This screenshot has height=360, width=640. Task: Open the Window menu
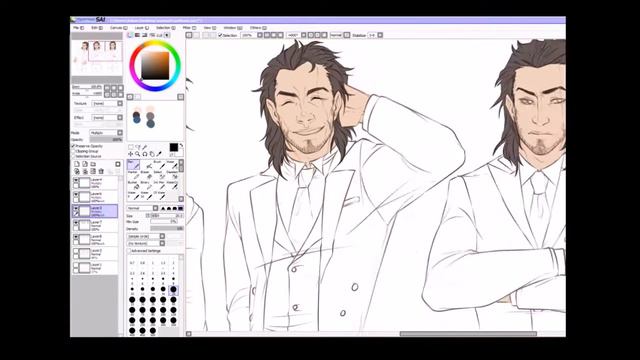(233, 28)
